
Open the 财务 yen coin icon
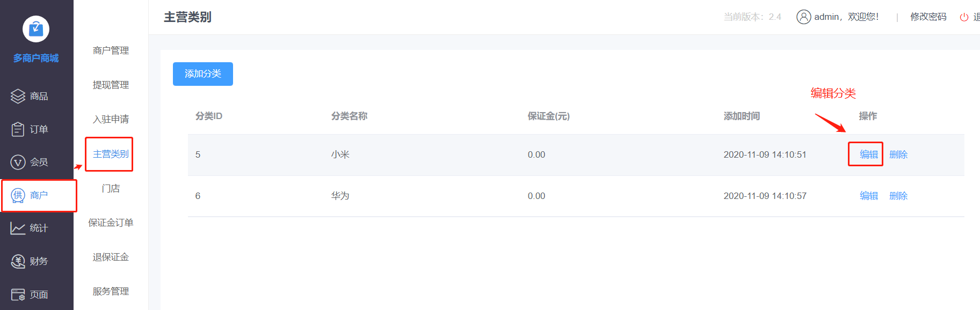click(x=18, y=261)
